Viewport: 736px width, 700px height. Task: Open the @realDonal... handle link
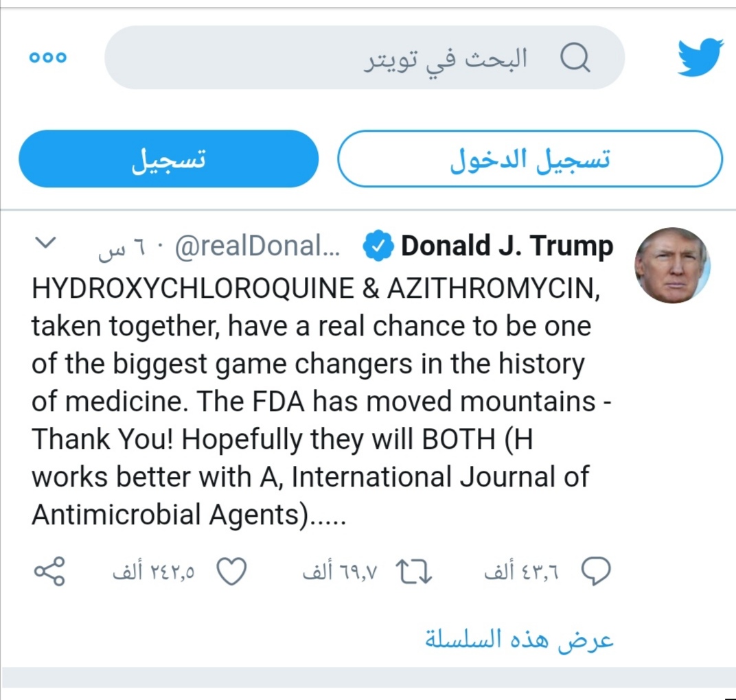pyautogui.click(x=257, y=246)
